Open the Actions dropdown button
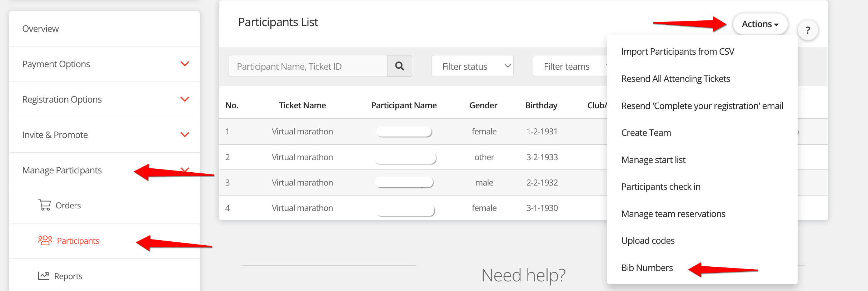Screen dimensions: 868x291 tap(760, 24)
